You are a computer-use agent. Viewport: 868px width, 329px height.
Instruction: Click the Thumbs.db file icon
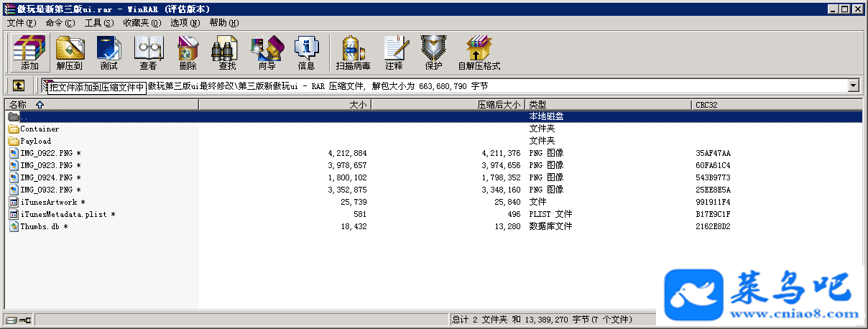[14, 226]
